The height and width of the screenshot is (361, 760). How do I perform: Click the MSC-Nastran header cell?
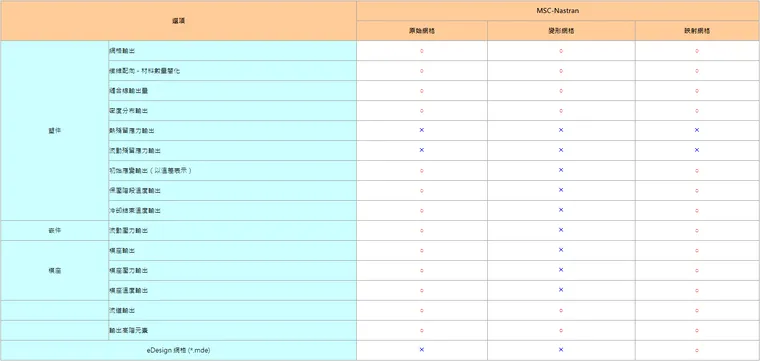point(558,11)
